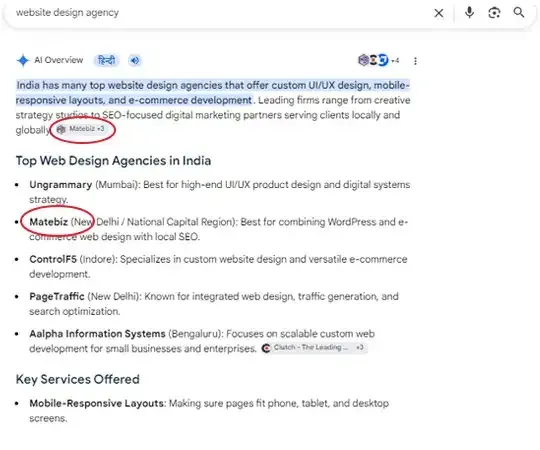This screenshot has height=450, width=540.
Task: Expand the stacked source icons with +4
Action: point(378,60)
